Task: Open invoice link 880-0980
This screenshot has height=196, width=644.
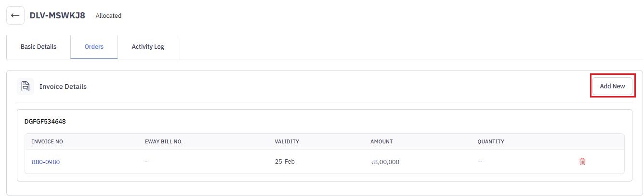Action: pos(46,162)
